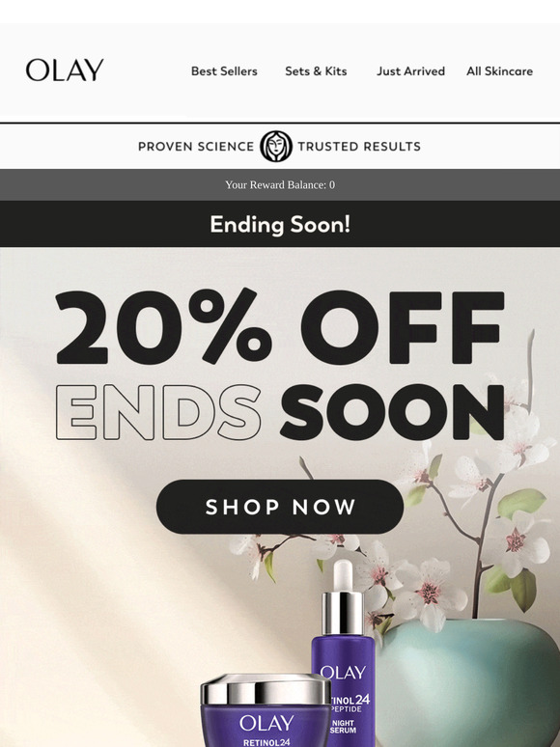This screenshot has height=747, width=560.
Task: Select the Your Reward Balance bar
Action: coord(280,185)
